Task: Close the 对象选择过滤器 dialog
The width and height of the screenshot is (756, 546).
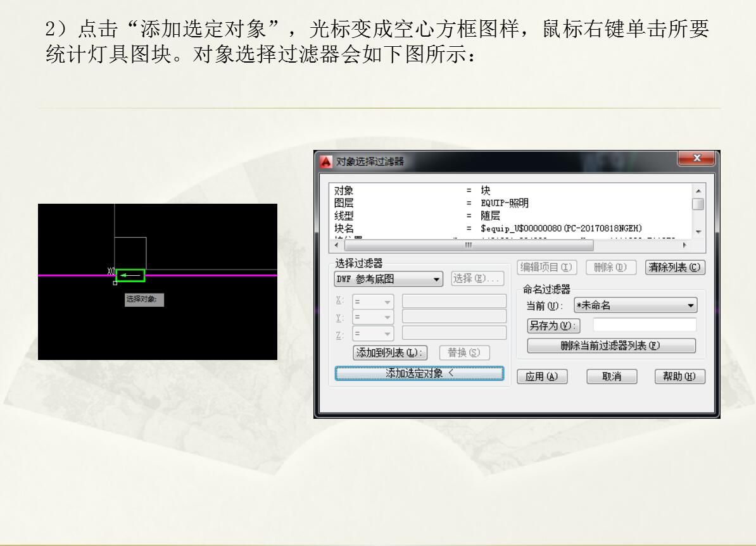Action: [695, 158]
